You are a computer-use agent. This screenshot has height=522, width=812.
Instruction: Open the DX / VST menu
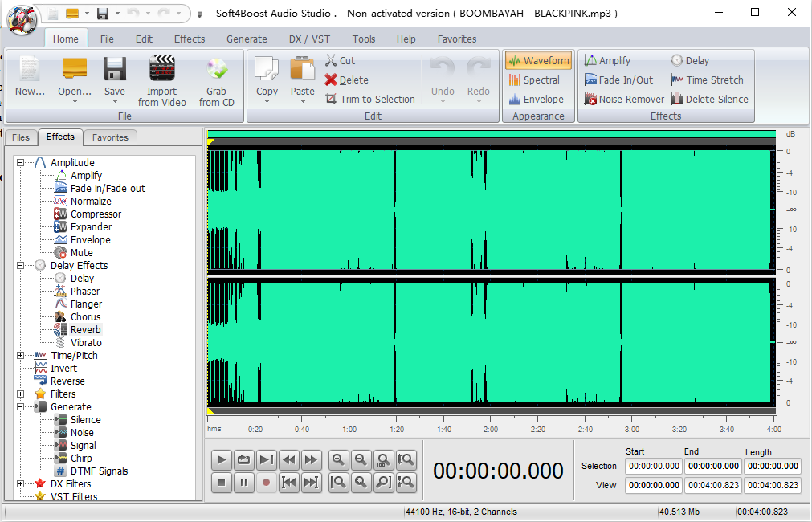coord(308,39)
